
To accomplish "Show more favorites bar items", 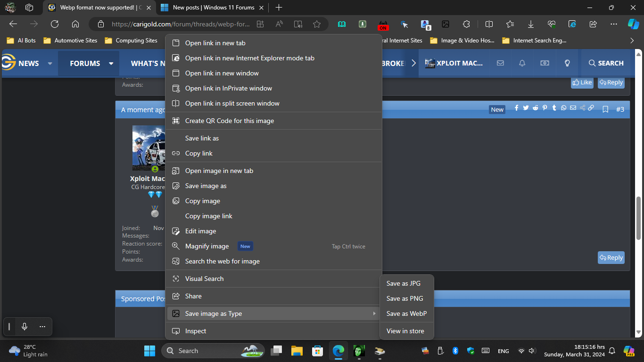I will (x=632, y=41).
